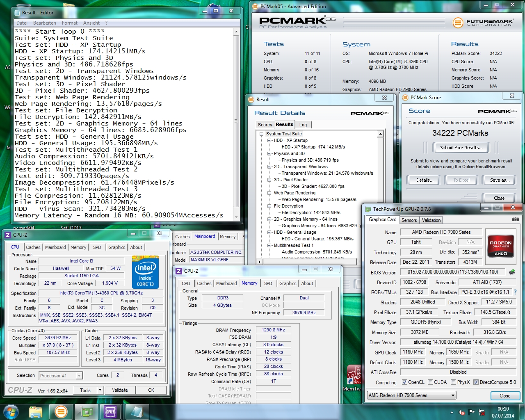Click the network tray icon
The height and width of the screenshot is (420, 525).
click(x=481, y=412)
